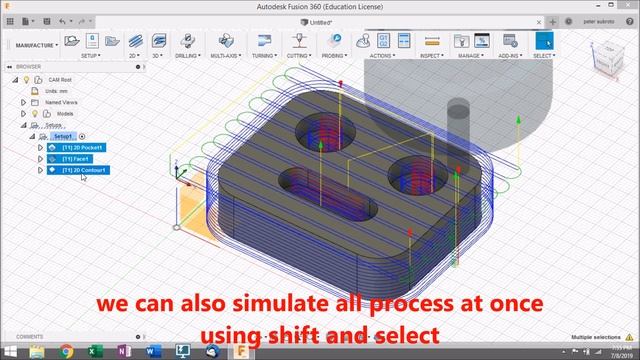This screenshot has height=360, width=640.
Task: Click the Multi-Axis tool icon
Action: [226, 41]
